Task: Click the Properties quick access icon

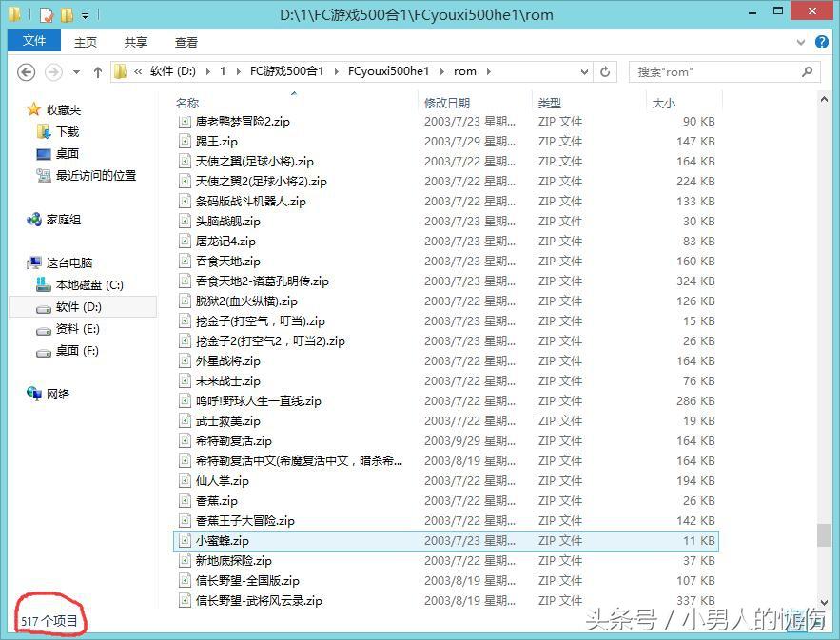Action: click(x=46, y=14)
